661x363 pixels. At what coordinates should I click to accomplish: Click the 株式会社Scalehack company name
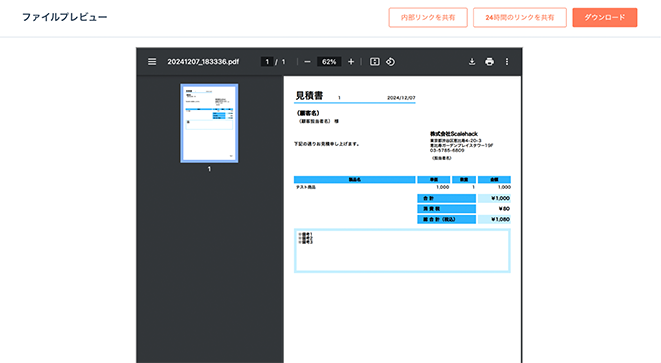454,134
